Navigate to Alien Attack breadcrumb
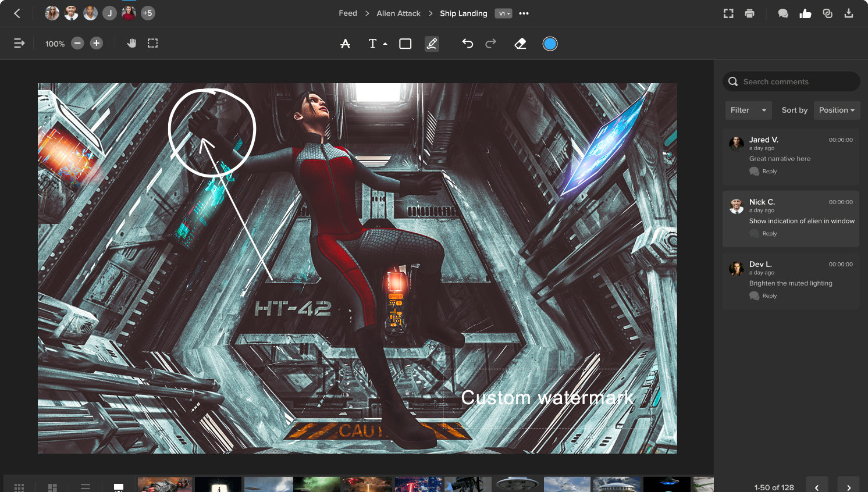This screenshot has width=868, height=492. (x=399, y=13)
